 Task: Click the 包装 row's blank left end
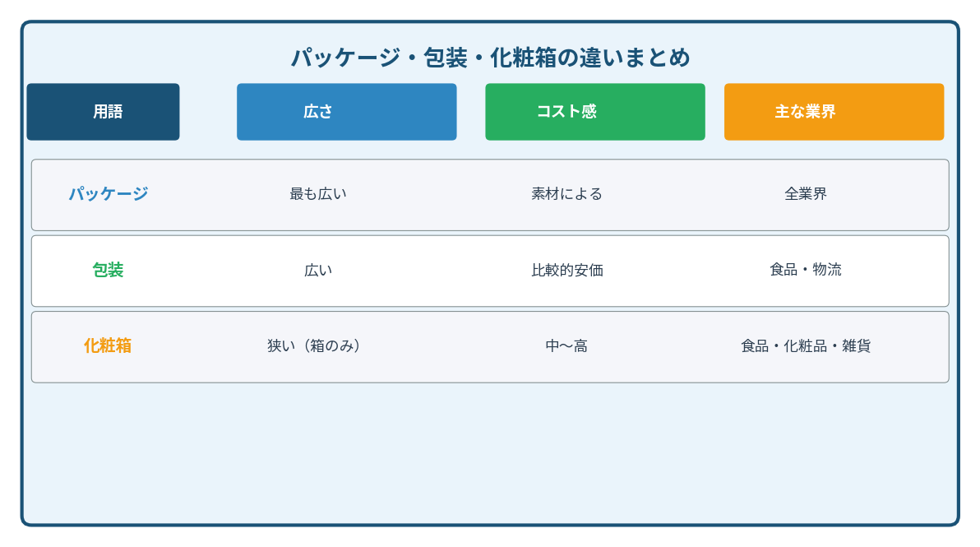click(x=51, y=271)
